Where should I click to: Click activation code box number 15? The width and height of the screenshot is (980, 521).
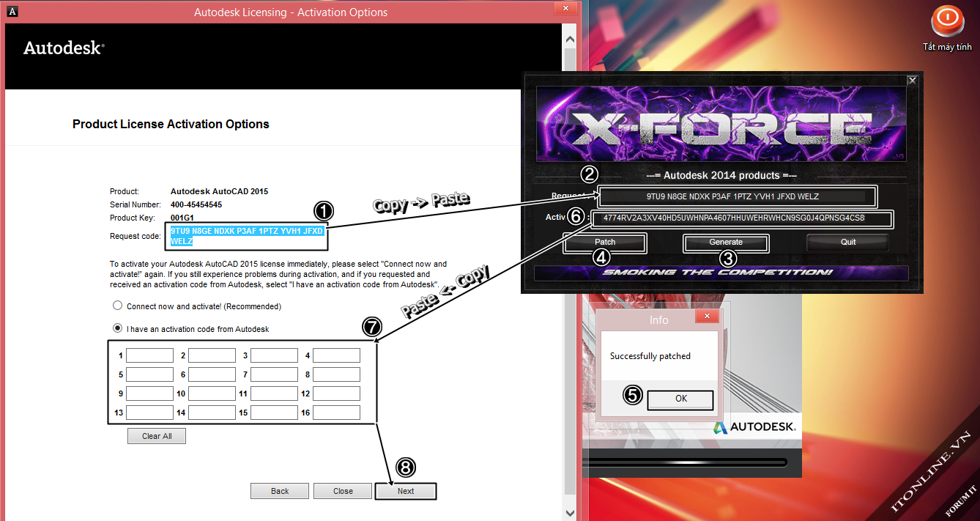[274, 413]
